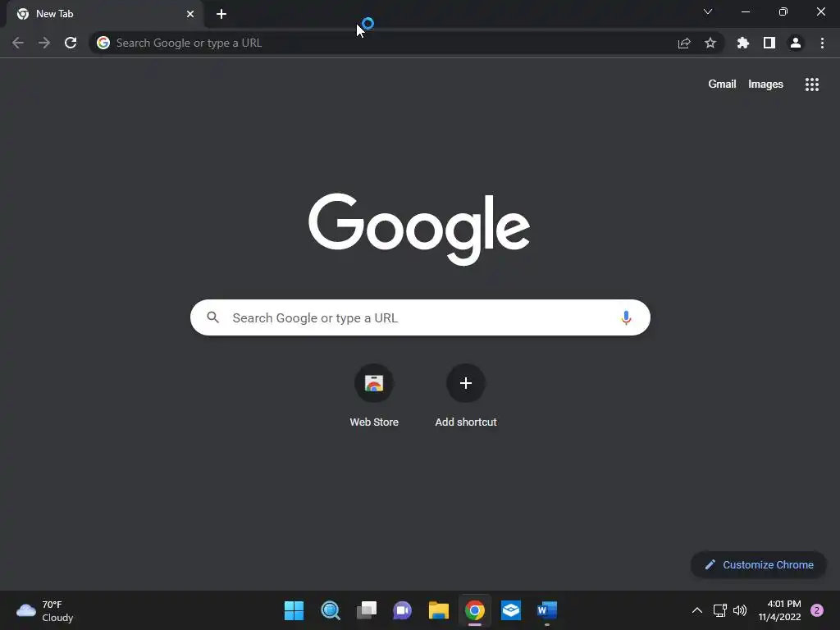This screenshot has height=630, width=840.
Task: Click the share page icon in address bar
Action: [x=684, y=43]
